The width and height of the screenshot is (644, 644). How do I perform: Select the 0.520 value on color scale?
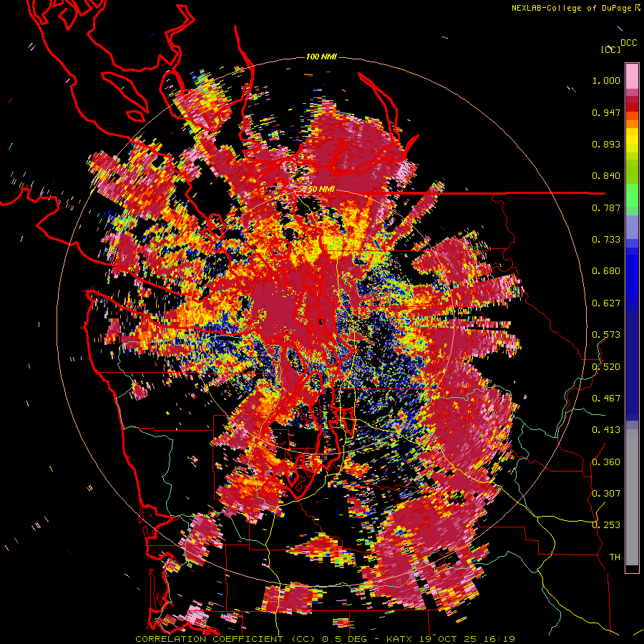pyautogui.click(x=606, y=367)
